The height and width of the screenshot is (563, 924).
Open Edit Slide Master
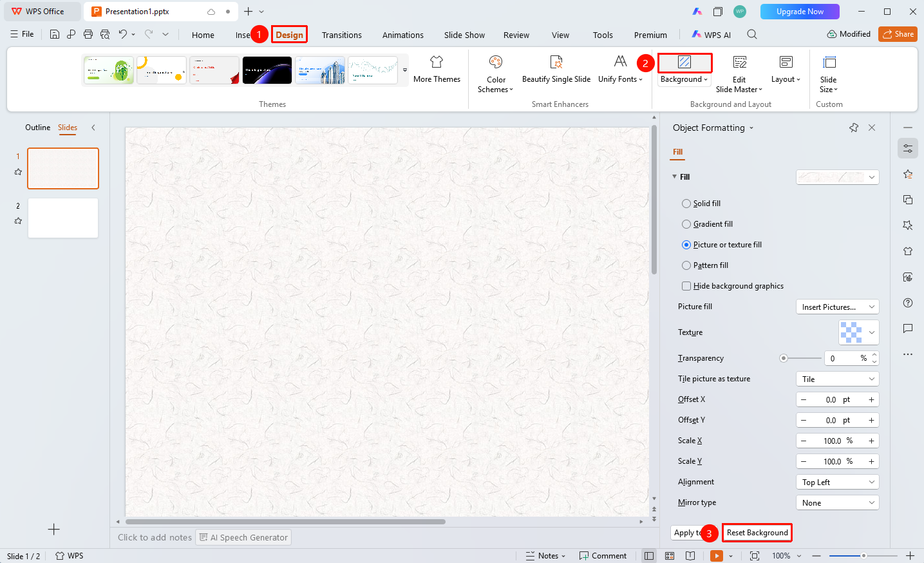(x=739, y=73)
